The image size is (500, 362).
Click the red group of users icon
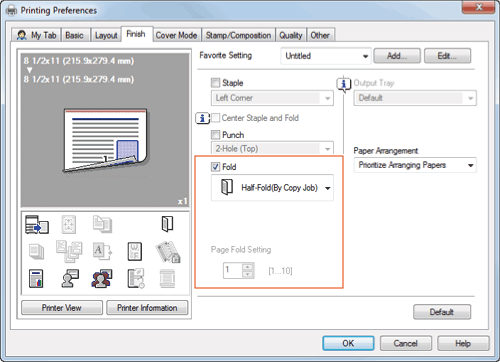tap(102, 278)
